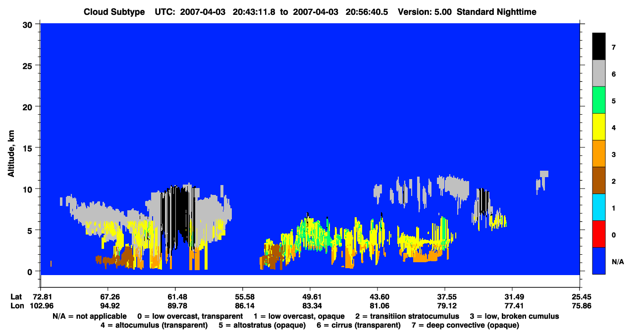This screenshot has height=330, width=644.
Task: Click the black deep convective color swatch
Action: [x=599, y=47]
